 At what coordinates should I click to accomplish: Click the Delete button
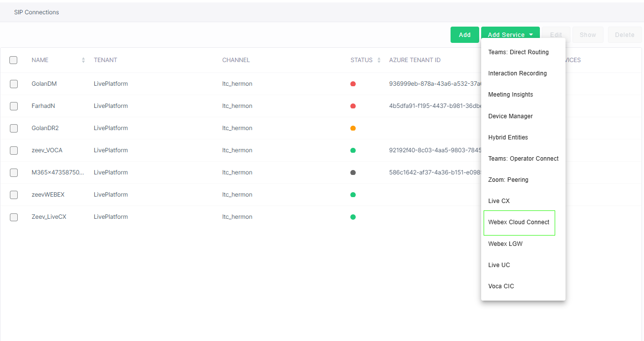click(x=625, y=35)
